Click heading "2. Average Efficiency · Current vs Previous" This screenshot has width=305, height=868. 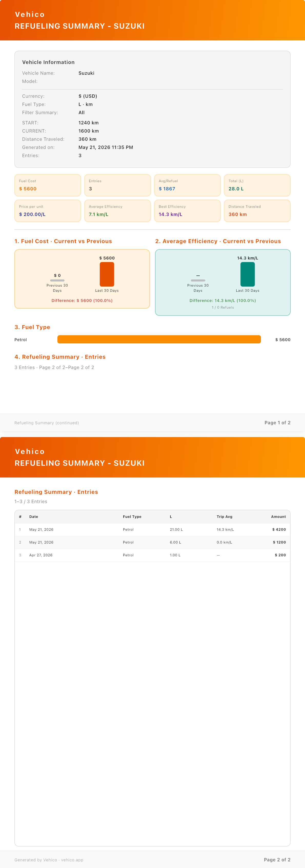218,241
